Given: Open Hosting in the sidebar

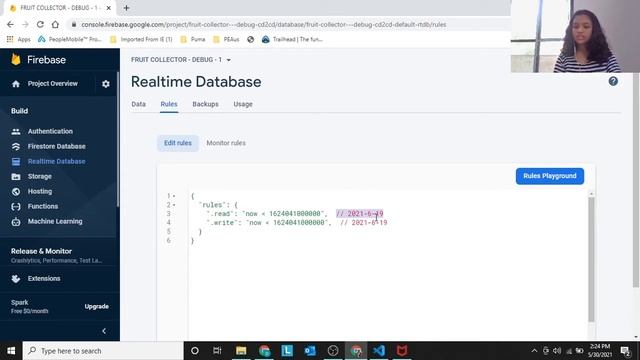Looking at the screenshot, I should tap(40, 191).
